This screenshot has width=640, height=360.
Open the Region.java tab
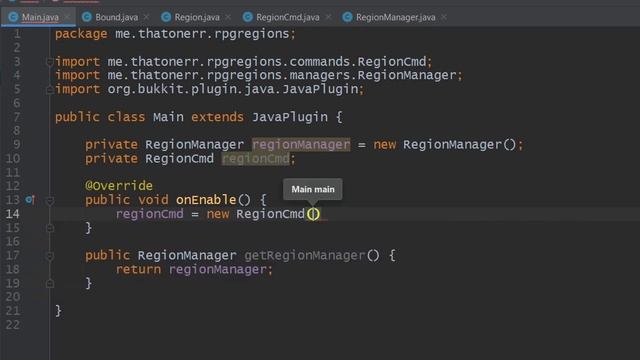197,17
